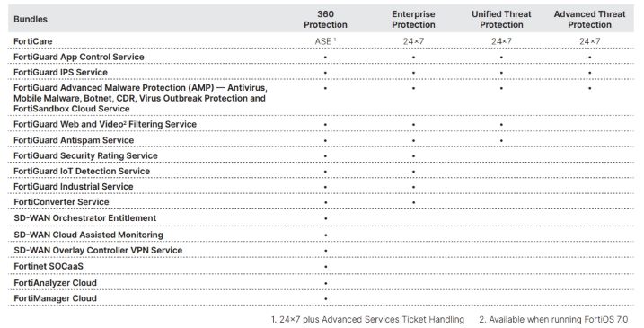Image resolution: width=644 pixels, height=328 pixels.
Task: Click the Fortinet SOCaaS row label
Action: pyautogui.click(x=49, y=266)
